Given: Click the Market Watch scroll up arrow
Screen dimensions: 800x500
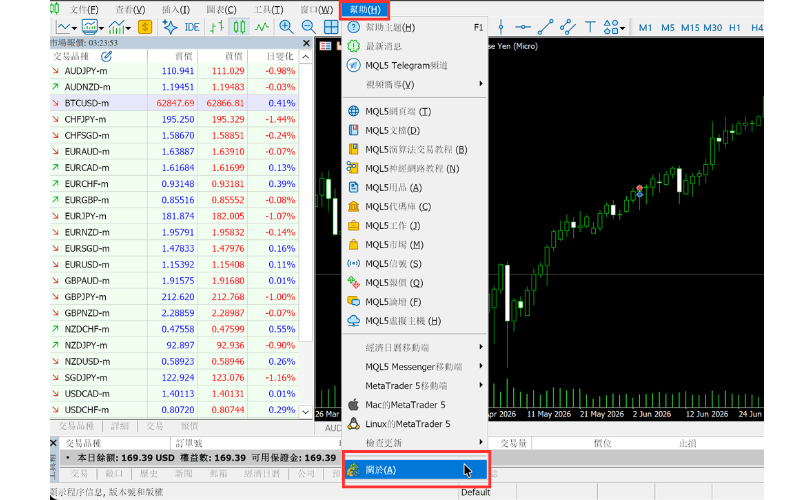Looking at the screenshot, I should point(305,57).
